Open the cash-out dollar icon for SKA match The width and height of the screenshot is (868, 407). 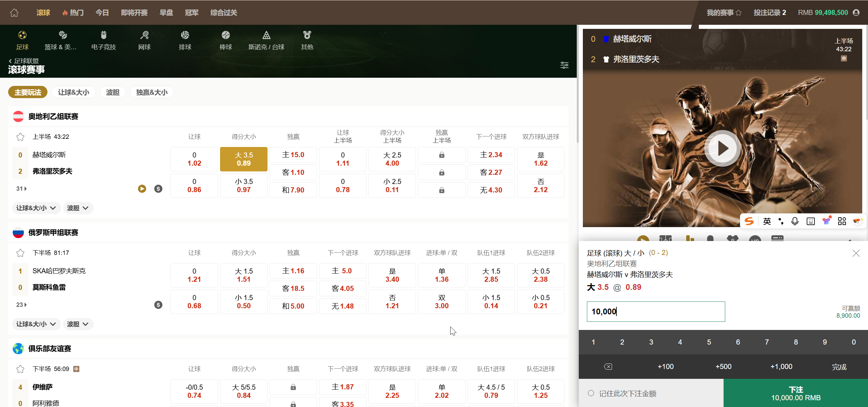[158, 304]
